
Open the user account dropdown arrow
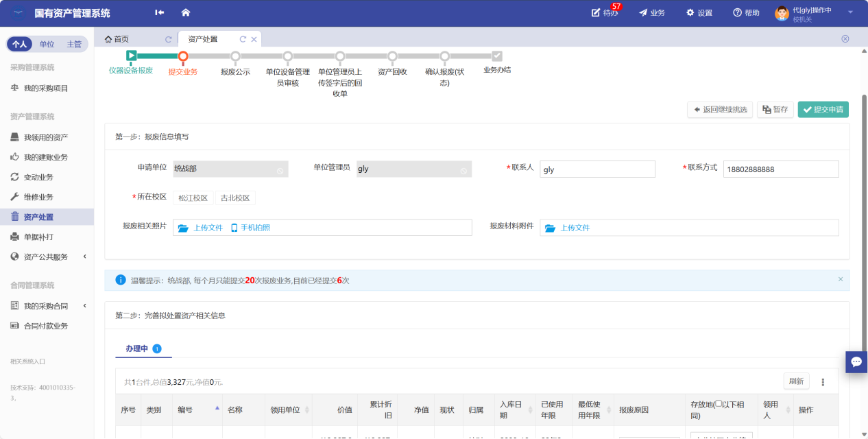click(850, 12)
